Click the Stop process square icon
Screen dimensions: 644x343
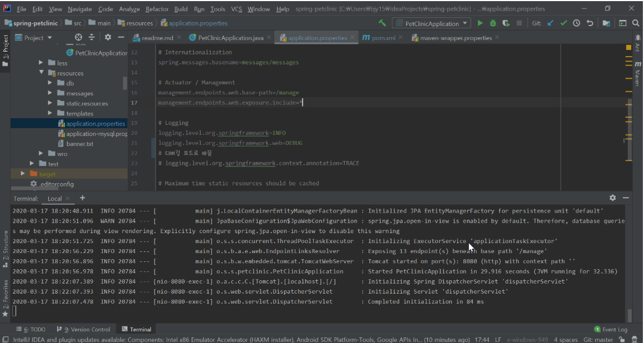(x=519, y=23)
